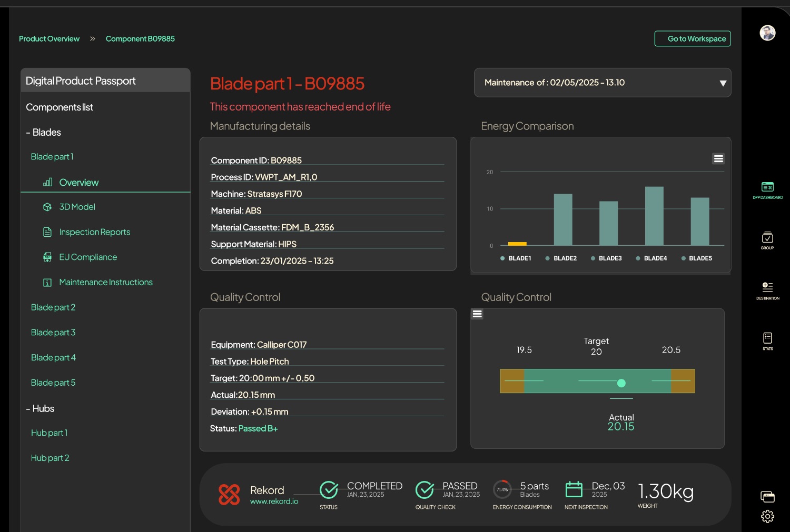
Task: Toggle BLADE4 series in chart legend
Action: coord(651,258)
